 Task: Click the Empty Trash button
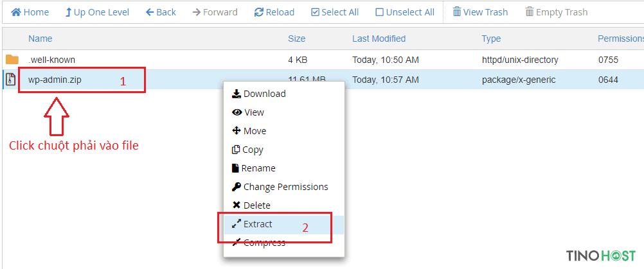(x=557, y=12)
